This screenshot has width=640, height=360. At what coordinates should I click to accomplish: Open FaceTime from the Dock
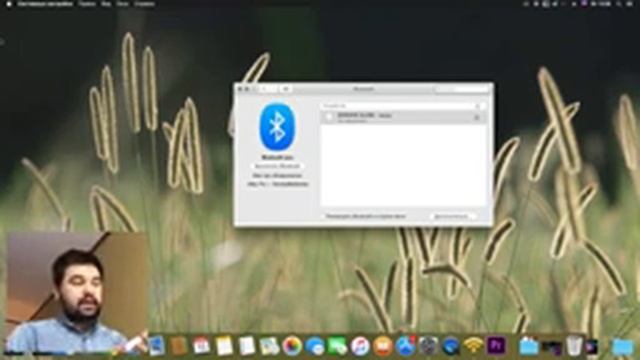[337, 346]
